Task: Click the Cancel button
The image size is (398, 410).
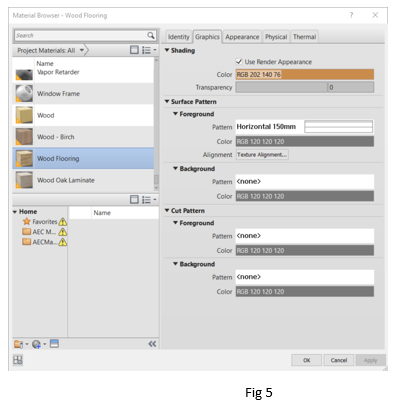Action: 339,360
